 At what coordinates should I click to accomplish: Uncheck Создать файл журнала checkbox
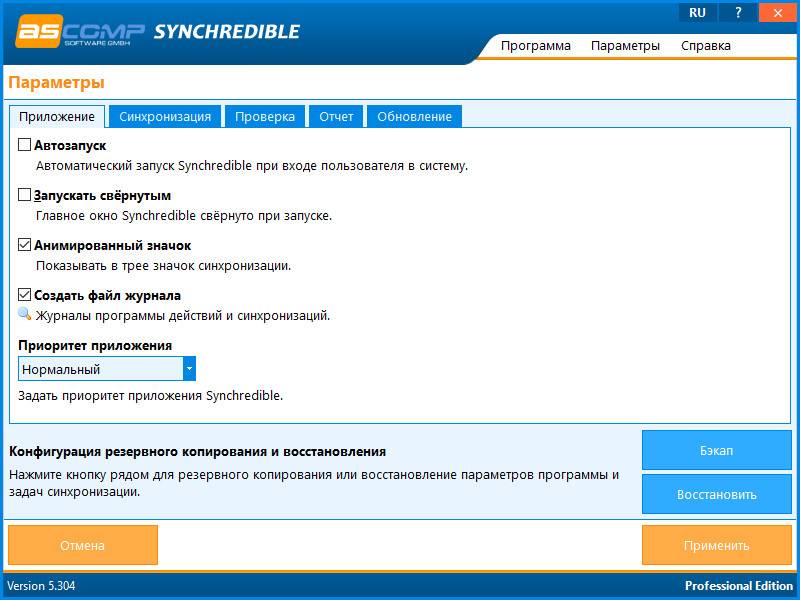[x=24, y=295]
